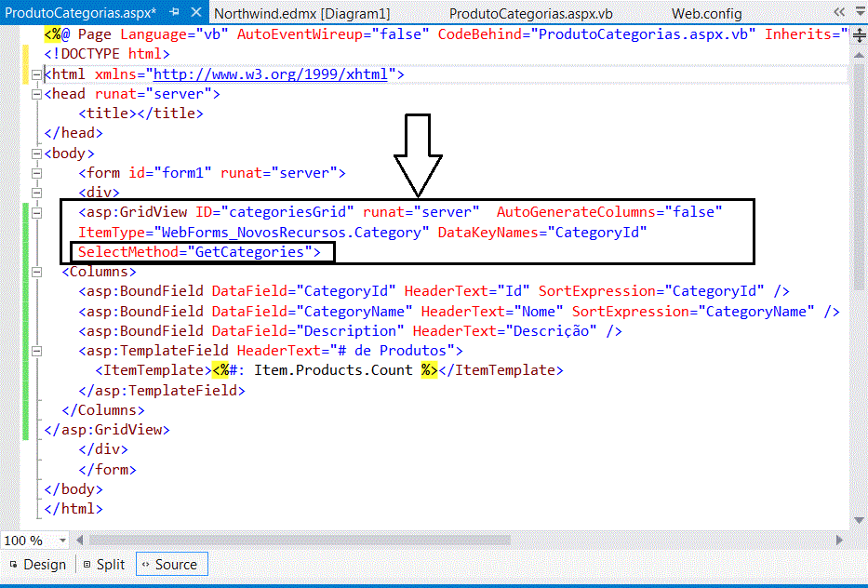Click the CodeBehind attribute in Page directive

click(596, 34)
